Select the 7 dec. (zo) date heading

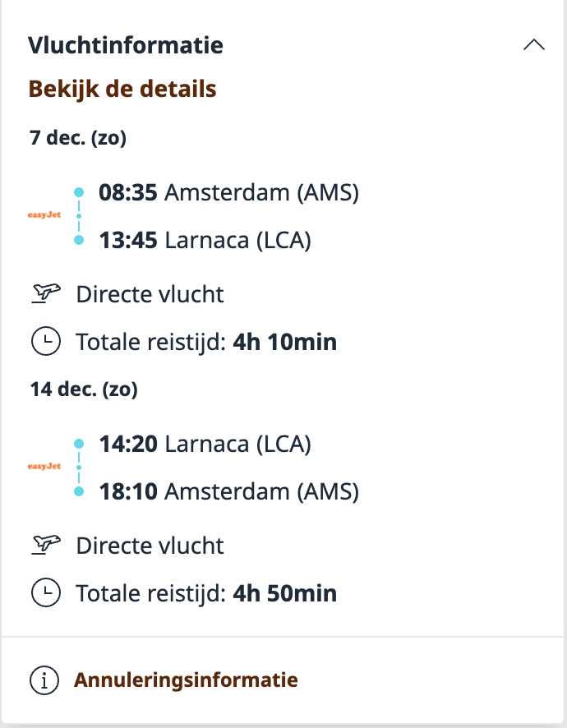coord(78,138)
